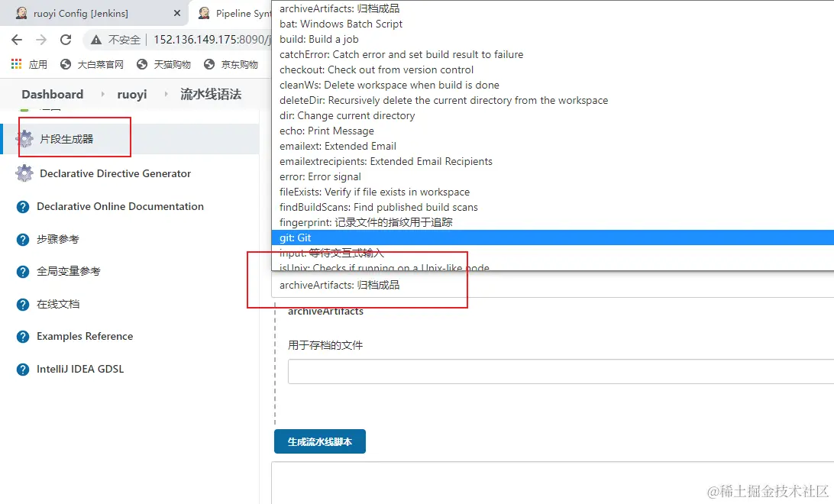Select dir: Change current directory option
This screenshot has height=504, width=834.
[x=553, y=115]
